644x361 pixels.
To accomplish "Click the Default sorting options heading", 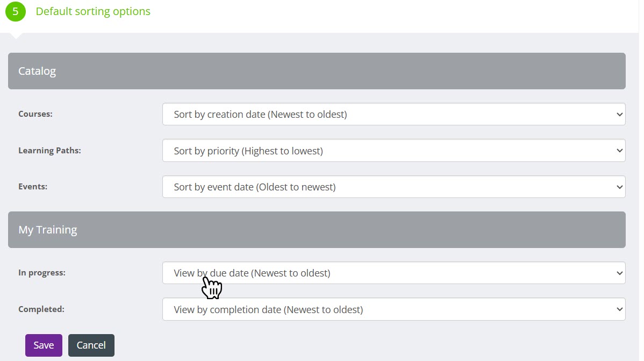I will pos(93,11).
